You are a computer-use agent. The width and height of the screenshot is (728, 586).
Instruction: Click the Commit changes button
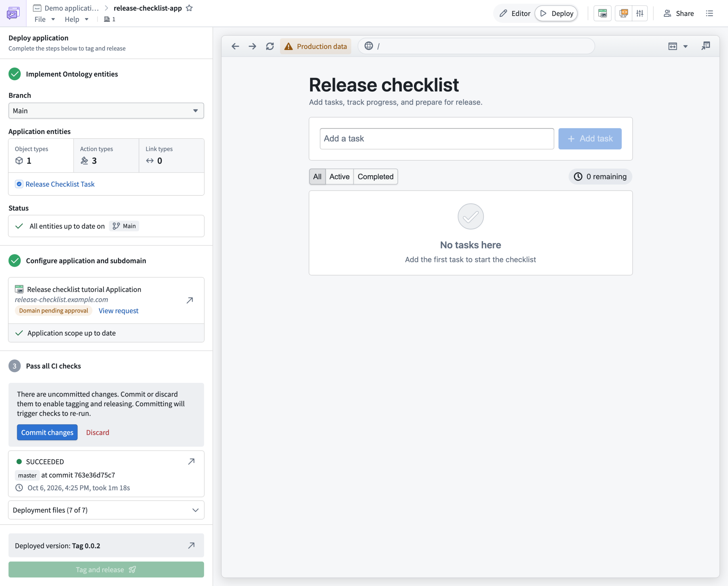[47, 432]
